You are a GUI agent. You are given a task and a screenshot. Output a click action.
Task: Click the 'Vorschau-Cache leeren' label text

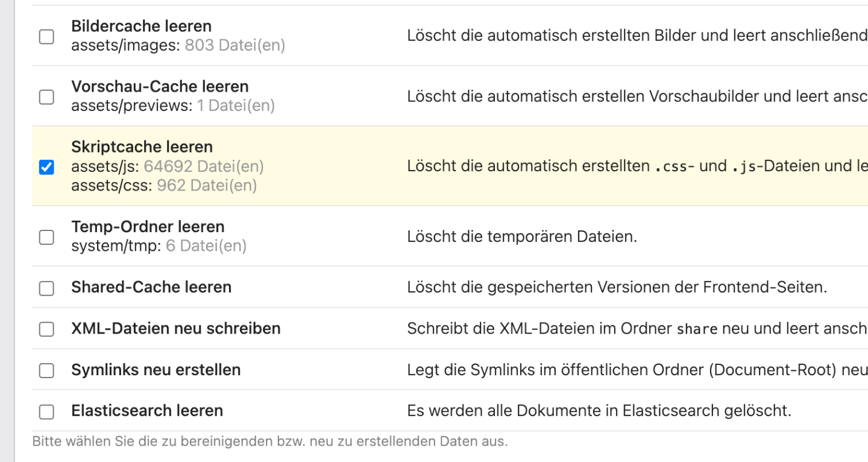[x=160, y=87]
